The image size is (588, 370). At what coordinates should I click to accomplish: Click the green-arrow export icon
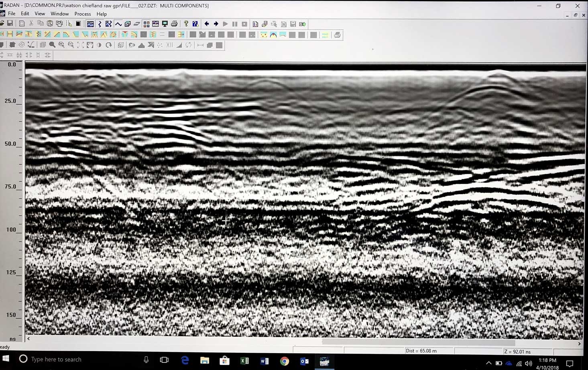[x=303, y=24]
